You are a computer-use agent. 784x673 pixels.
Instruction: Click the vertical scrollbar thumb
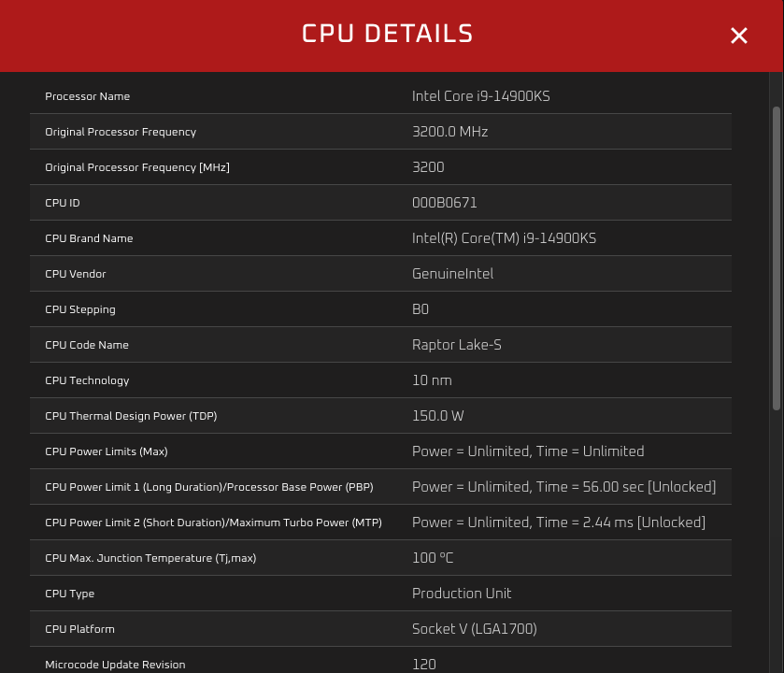[x=776, y=257]
